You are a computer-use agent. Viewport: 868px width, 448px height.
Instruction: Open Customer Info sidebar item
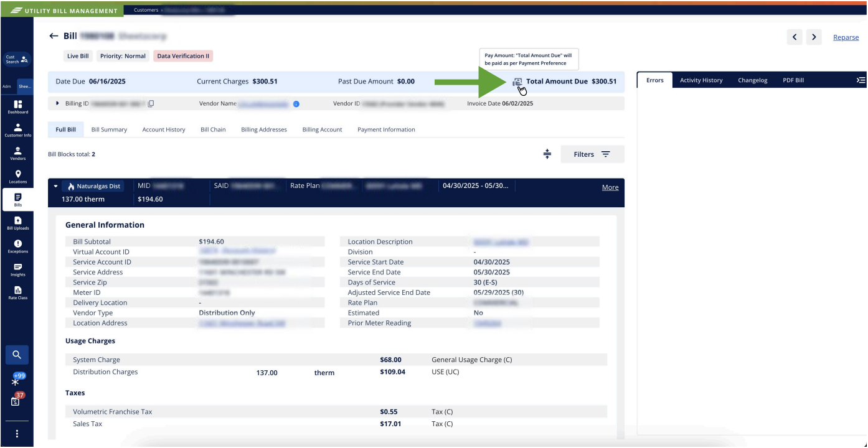tap(17, 130)
